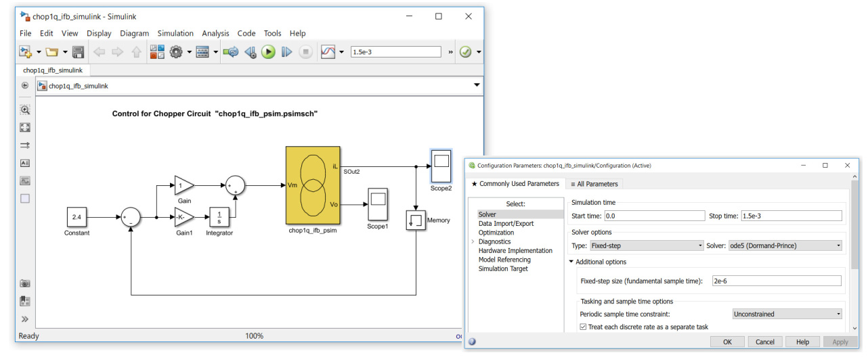Click the Zoom tool in left palette
The height and width of the screenshot is (357, 868).
click(x=25, y=110)
